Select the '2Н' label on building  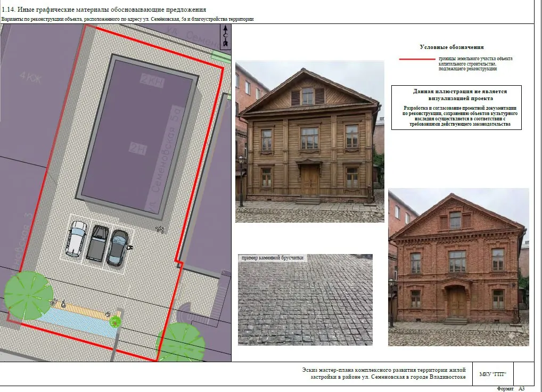tap(138, 149)
